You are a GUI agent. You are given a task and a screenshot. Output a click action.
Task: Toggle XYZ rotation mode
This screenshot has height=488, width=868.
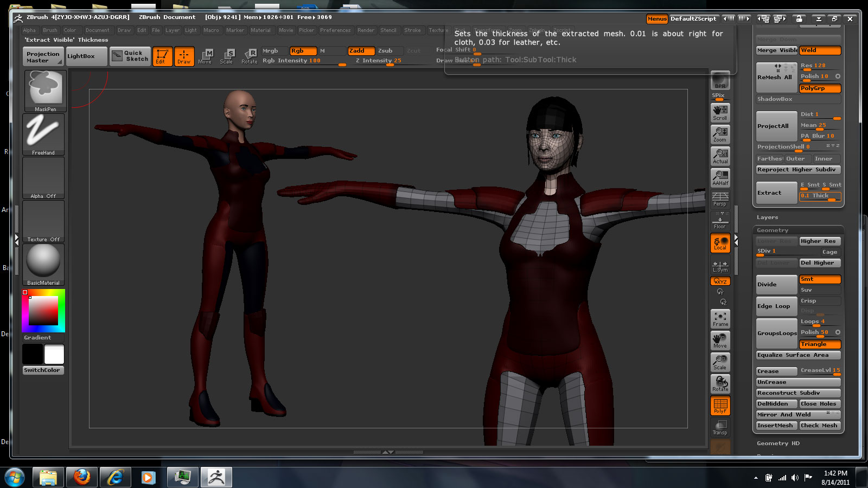[720, 281]
